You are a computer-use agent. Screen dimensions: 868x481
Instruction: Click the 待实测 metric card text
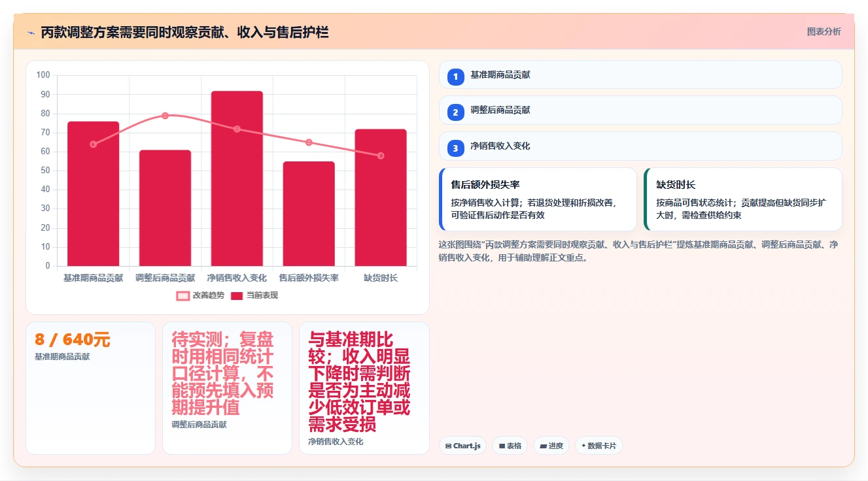(x=223, y=373)
